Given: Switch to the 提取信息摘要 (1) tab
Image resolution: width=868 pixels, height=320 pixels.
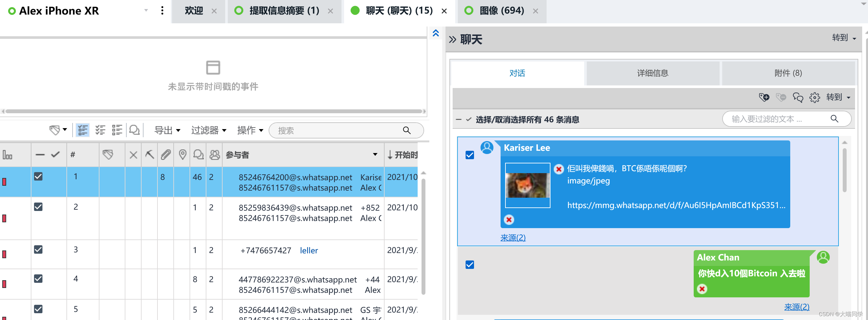Looking at the screenshot, I should pyautogui.click(x=284, y=11).
